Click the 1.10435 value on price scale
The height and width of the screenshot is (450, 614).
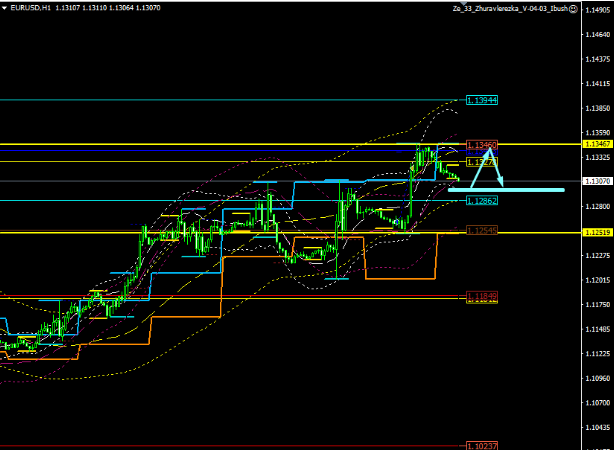coord(596,427)
